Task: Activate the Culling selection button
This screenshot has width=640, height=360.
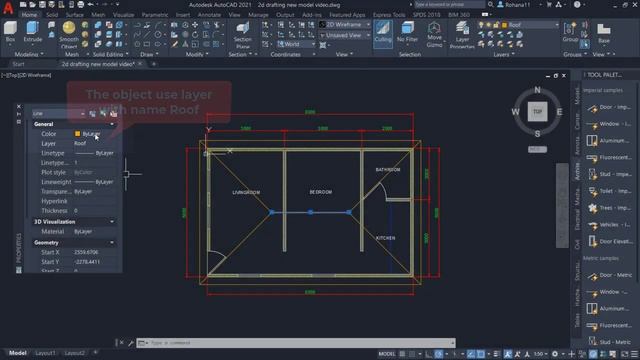Action: (x=383, y=33)
